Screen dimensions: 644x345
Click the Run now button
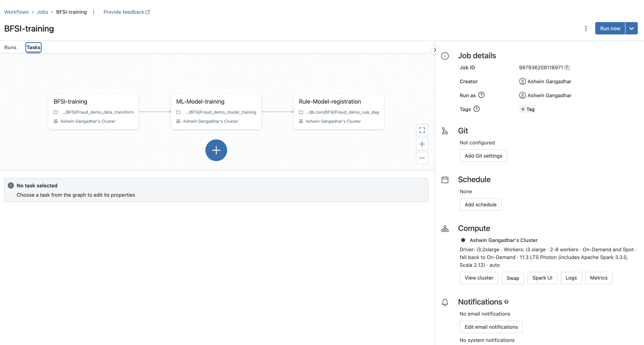610,28
